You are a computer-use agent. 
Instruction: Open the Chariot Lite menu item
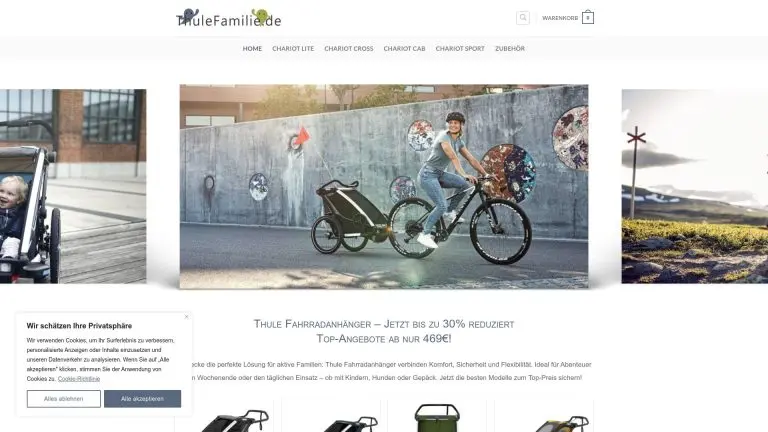point(293,48)
